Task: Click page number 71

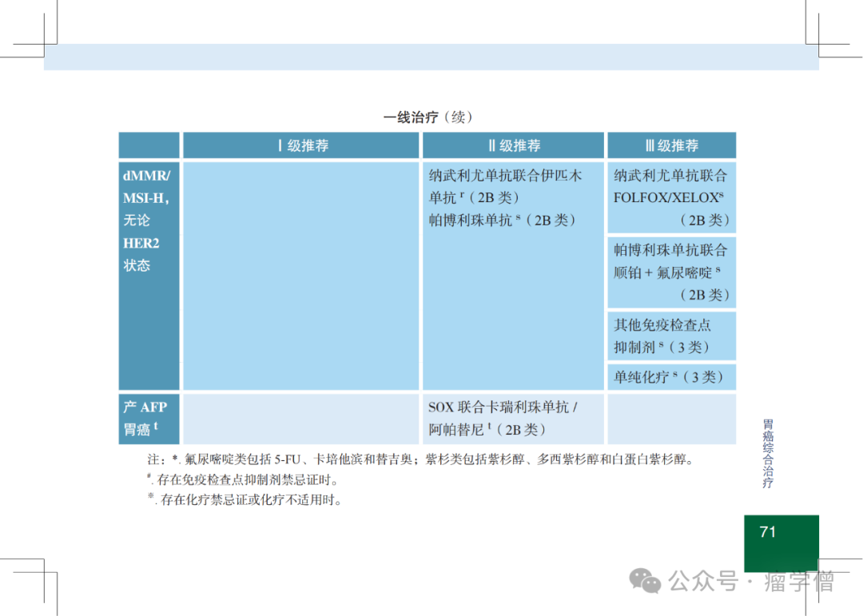Action: pos(768,532)
